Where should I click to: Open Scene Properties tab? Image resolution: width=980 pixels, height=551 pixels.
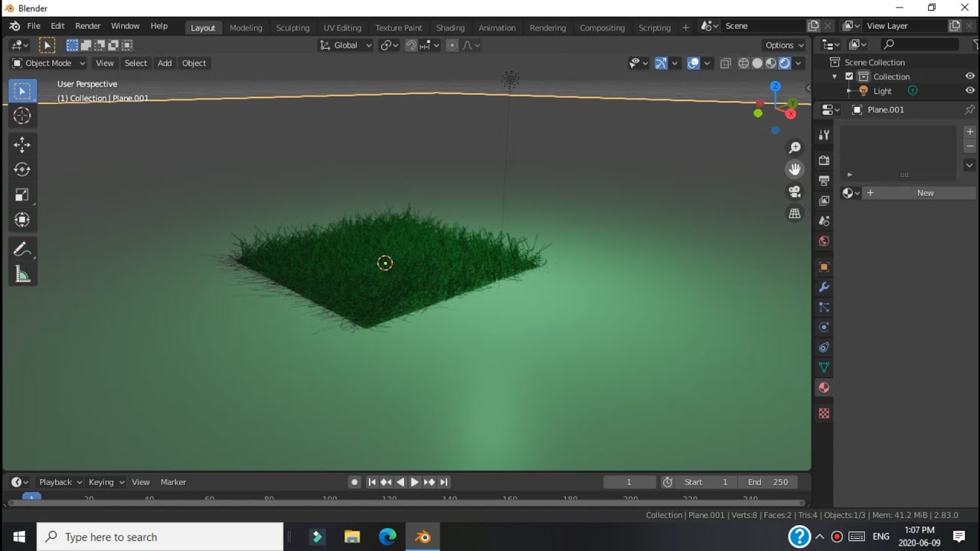point(824,221)
